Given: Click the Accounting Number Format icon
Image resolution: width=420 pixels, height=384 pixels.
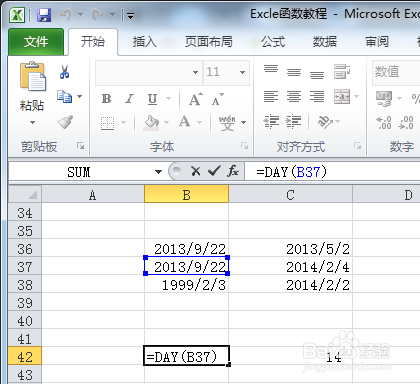Looking at the screenshot, I should click(x=384, y=98).
